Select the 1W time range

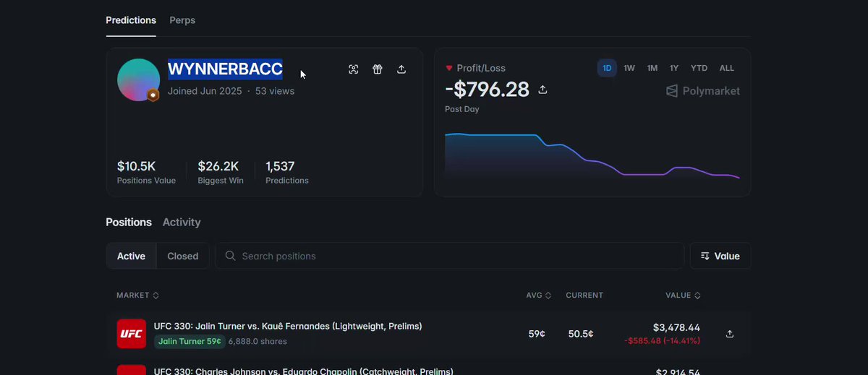[629, 68]
